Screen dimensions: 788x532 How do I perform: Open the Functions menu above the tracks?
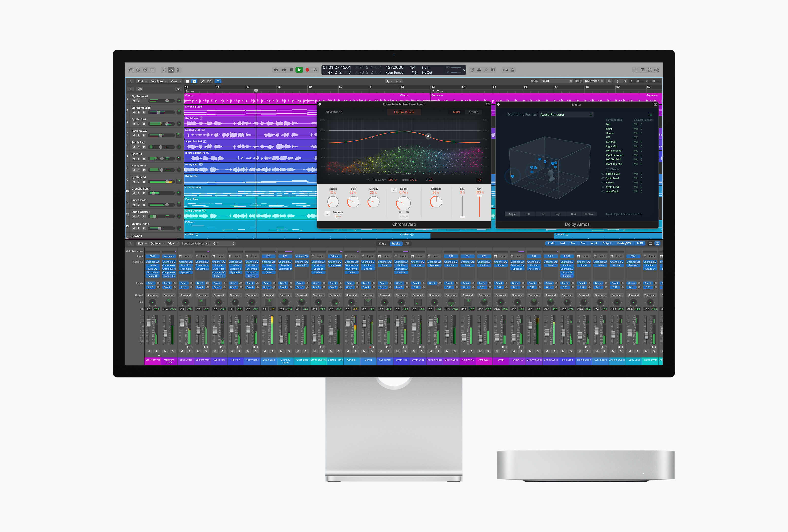(x=157, y=81)
